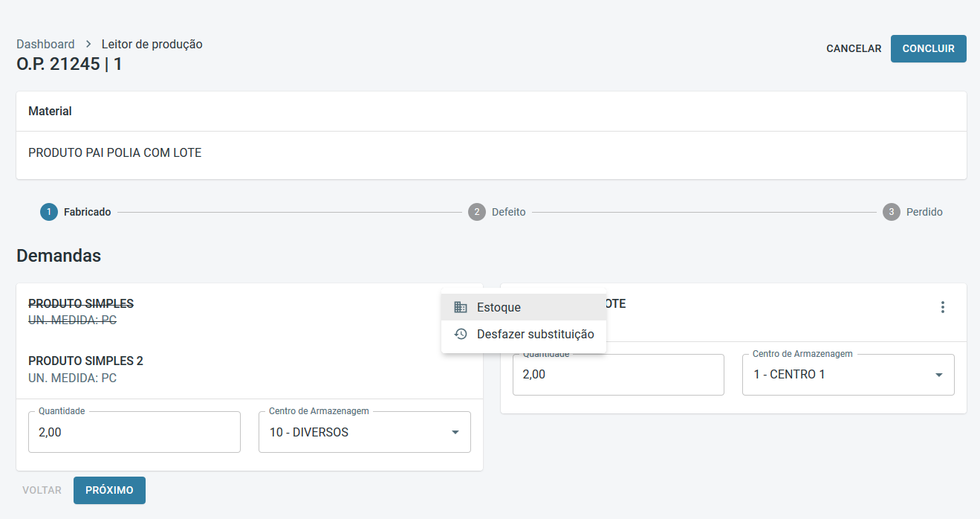This screenshot has height=519, width=980.
Task: Click the breadcrumb chevron after Dashboard
Action: (88, 45)
